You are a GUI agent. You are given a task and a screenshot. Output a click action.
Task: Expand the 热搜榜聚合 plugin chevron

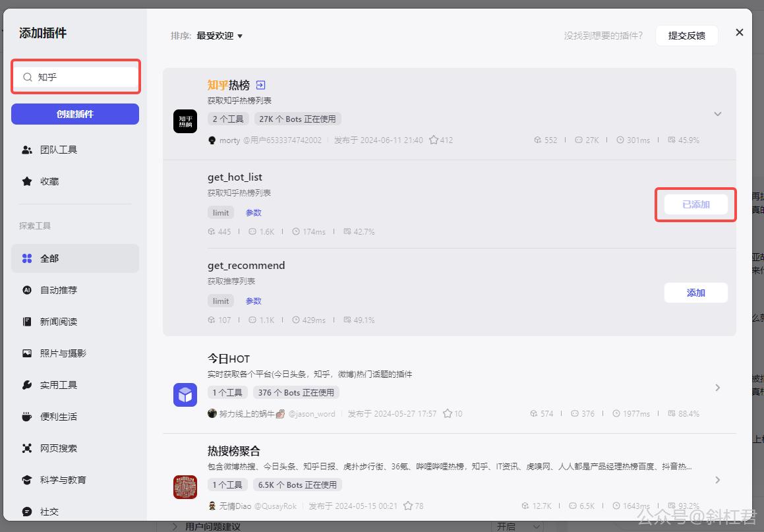pyautogui.click(x=717, y=480)
